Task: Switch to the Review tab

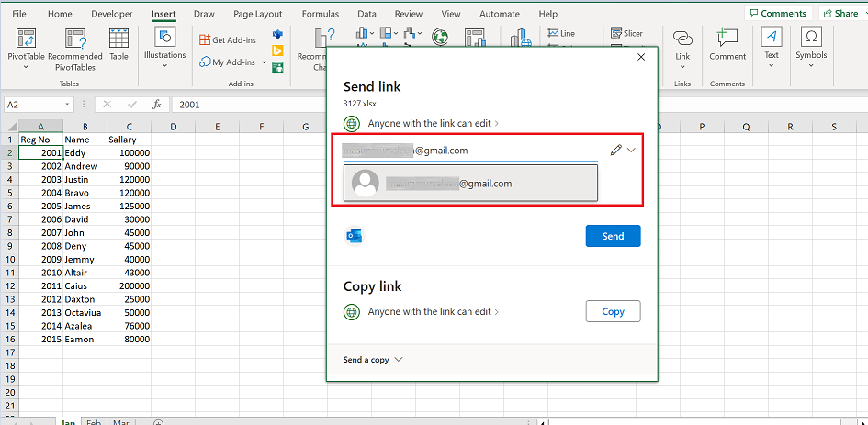Action: click(409, 14)
